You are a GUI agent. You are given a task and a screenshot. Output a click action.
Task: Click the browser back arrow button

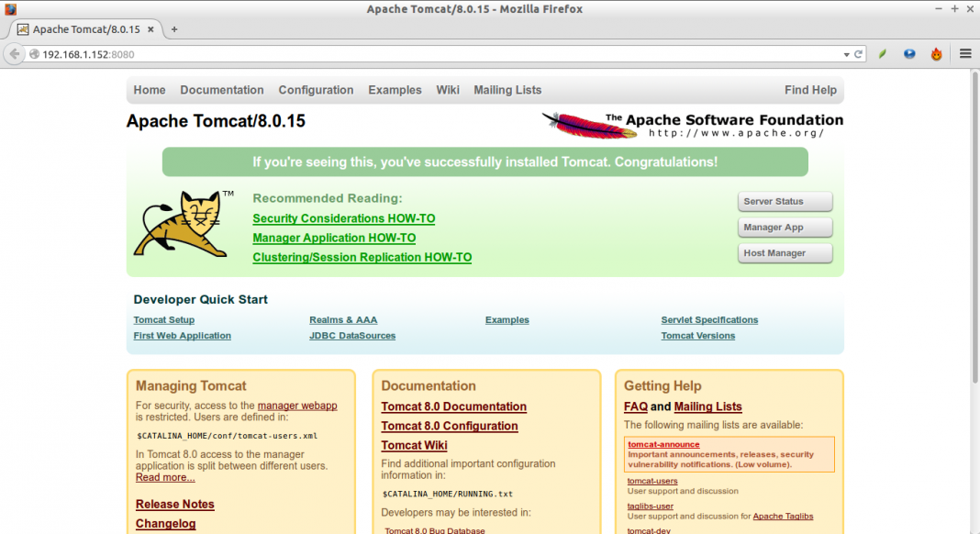tap(14, 54)
